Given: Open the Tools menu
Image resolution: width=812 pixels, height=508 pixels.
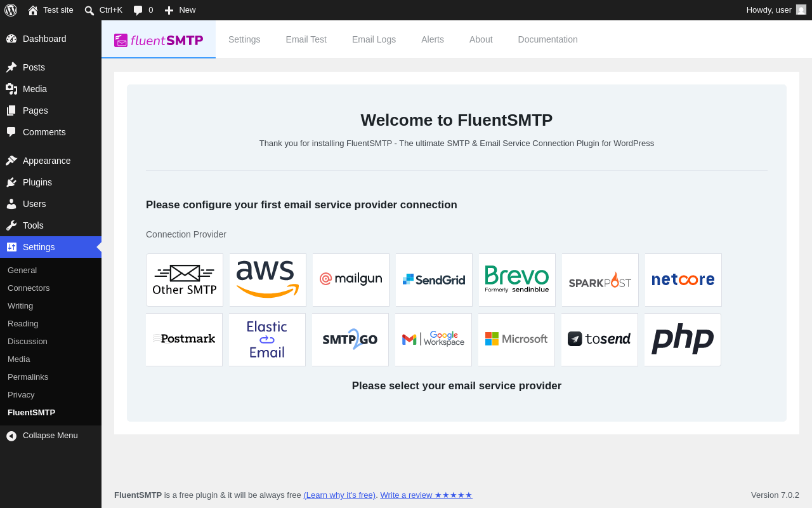Looking at the screenshot, I should (x=51, y=225).
